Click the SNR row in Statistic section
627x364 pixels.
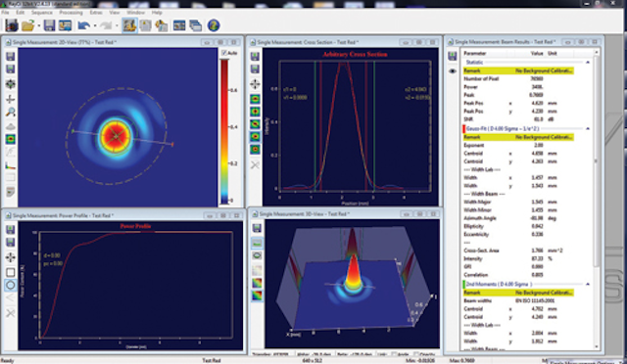[518, 119]
